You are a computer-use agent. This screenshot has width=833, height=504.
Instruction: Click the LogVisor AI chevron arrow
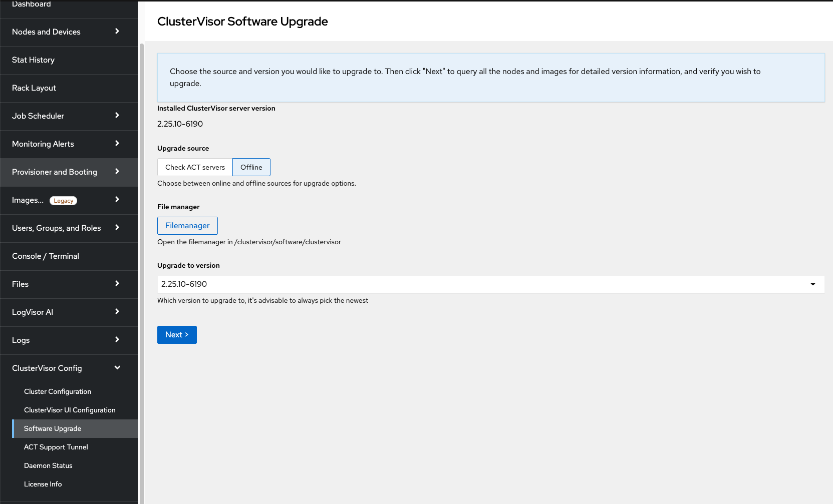tap(117, 312)
